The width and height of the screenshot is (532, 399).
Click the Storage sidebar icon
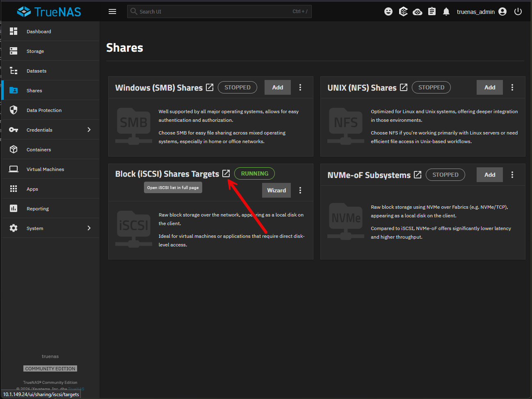pos(14,51)
